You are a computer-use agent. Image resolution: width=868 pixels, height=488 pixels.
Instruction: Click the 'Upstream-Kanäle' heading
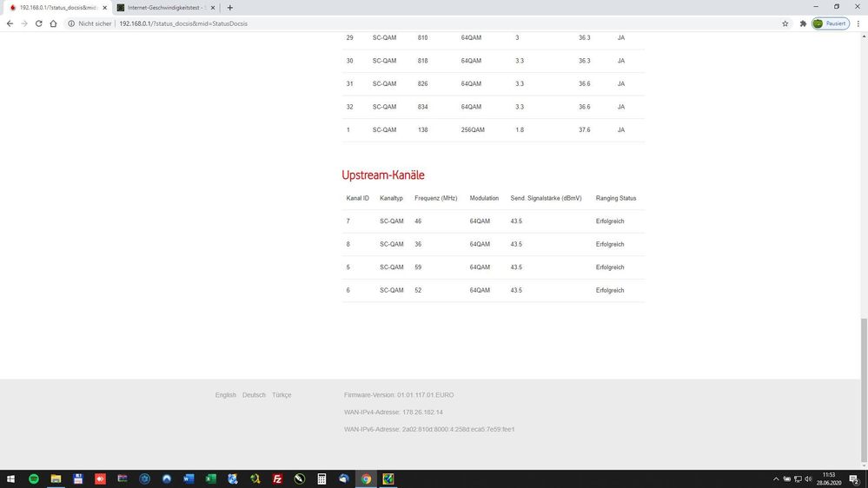(x=383, y=175)
